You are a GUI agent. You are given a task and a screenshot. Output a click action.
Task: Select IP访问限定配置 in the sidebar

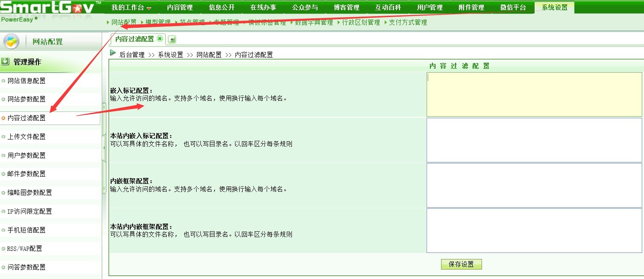pyautogui.click(x=29, y=212)
